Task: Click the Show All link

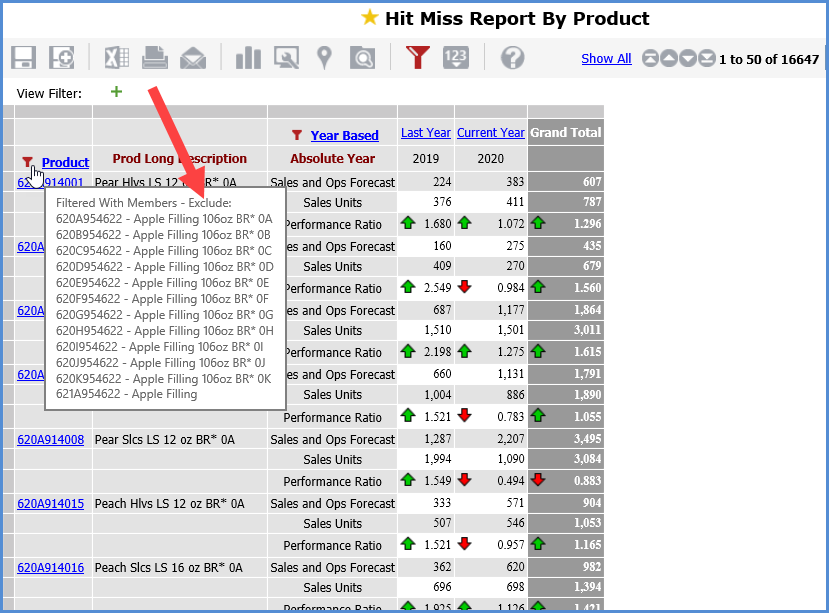Action: (606, 59)
